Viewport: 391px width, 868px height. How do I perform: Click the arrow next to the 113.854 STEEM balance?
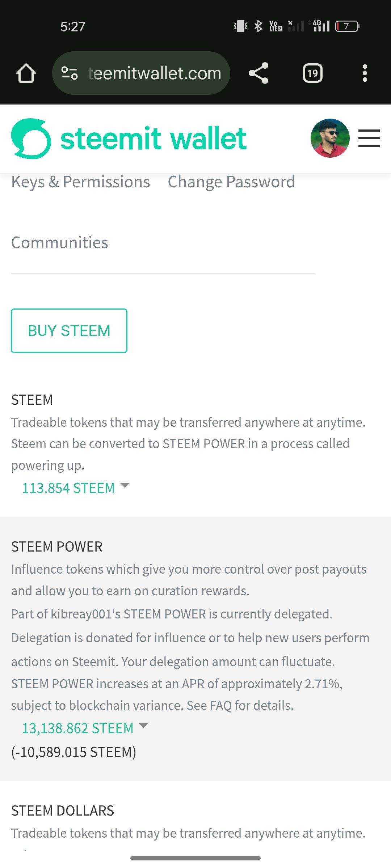point(125,485)
